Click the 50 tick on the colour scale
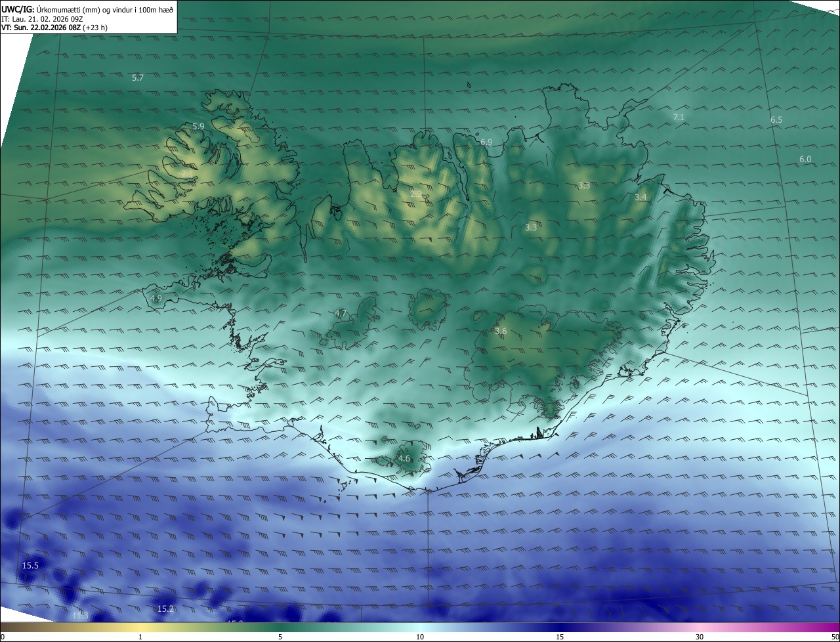 click(835, 637)
